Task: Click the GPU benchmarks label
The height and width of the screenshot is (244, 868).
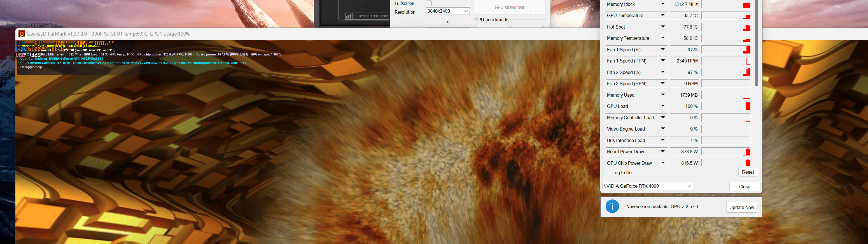Action: [492, 20]
